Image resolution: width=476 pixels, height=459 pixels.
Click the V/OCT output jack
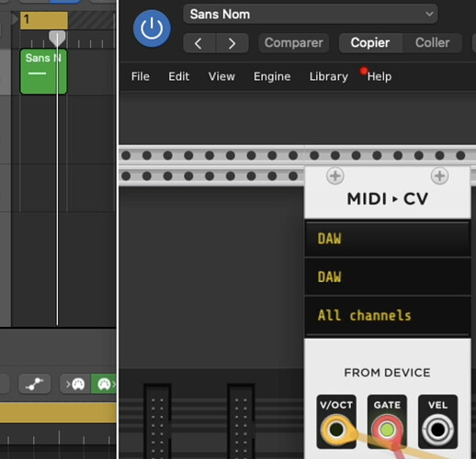(x=336, y=430)
